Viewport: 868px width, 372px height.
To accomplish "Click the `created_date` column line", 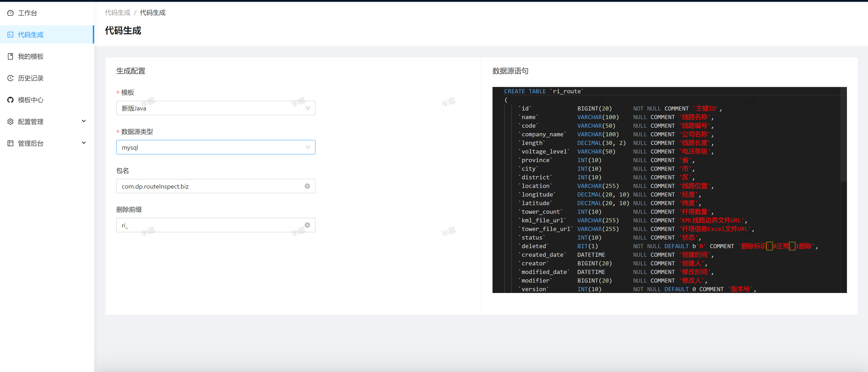I will (616, 255).
